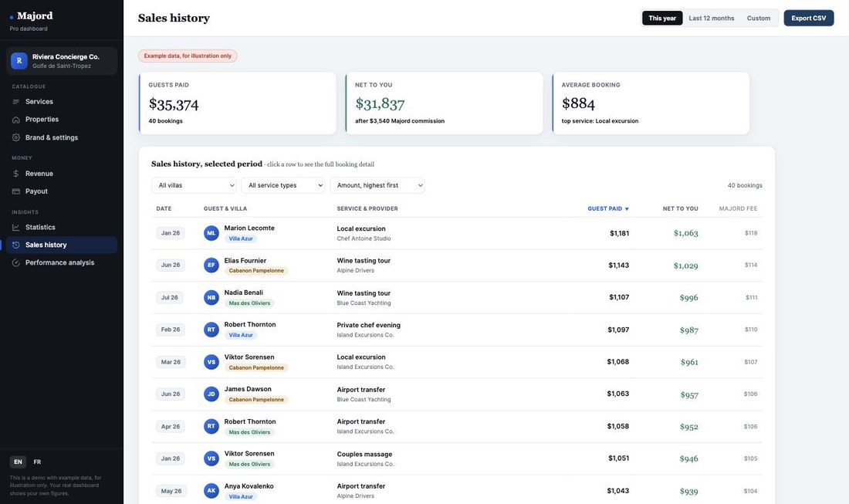The width and height of the screenshot is (849, 504).
Task: Open the Riviera Concierge Co. account card
Action: coord(62,61)
